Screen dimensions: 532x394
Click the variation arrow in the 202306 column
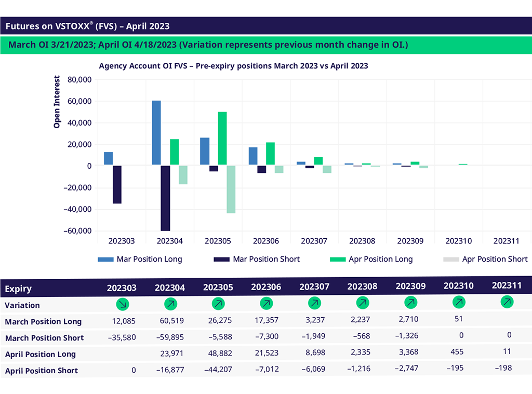pos(265,302)
